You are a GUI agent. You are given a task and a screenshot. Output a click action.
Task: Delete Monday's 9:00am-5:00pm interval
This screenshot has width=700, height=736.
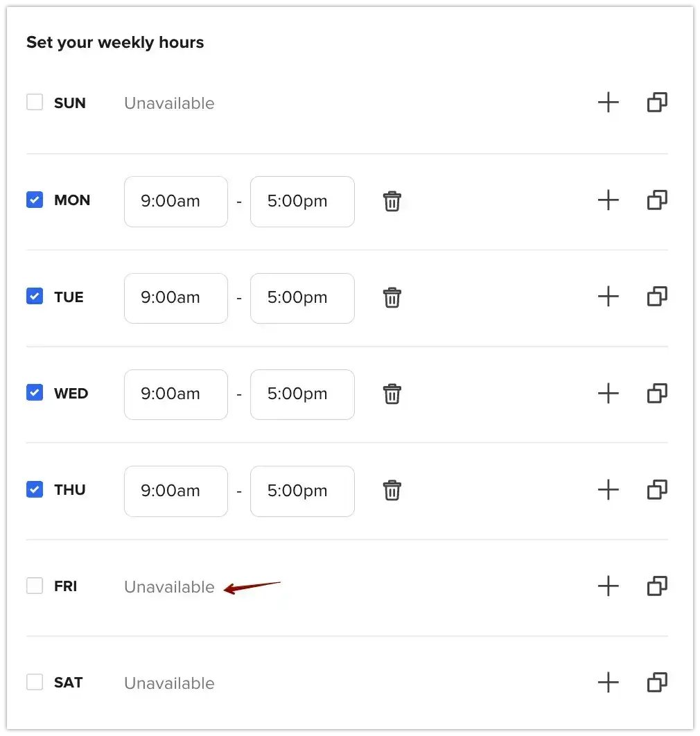pos(392,201)
